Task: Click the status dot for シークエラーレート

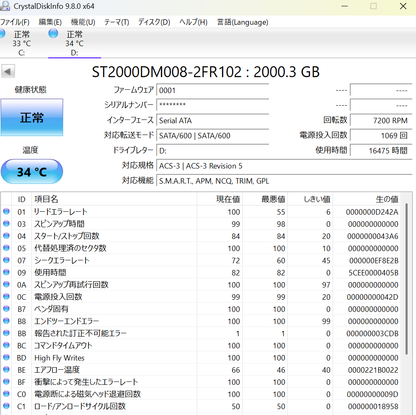Action: pos(6,260)
